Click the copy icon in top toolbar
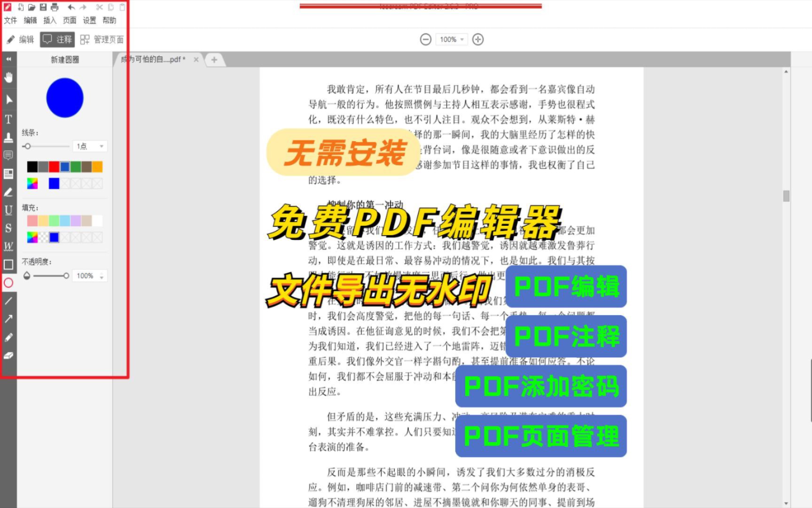 [x=111, y=7]
